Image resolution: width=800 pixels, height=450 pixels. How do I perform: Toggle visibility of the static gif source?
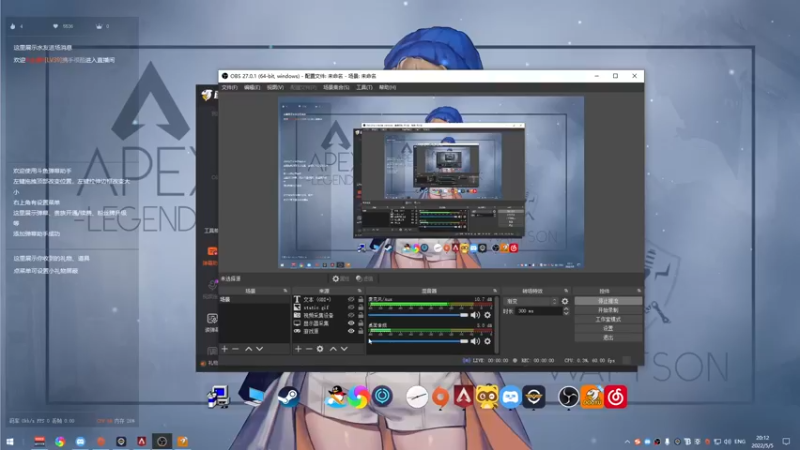(x=351, y=307)
